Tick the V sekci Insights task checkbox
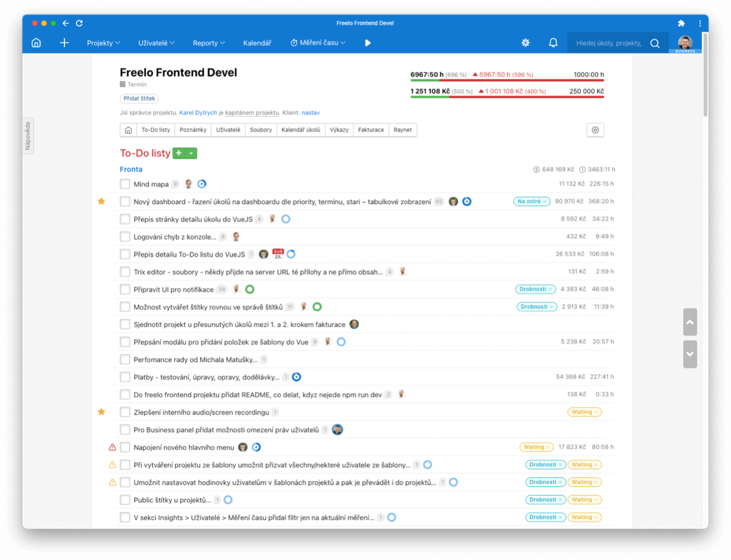 point(125,517)
